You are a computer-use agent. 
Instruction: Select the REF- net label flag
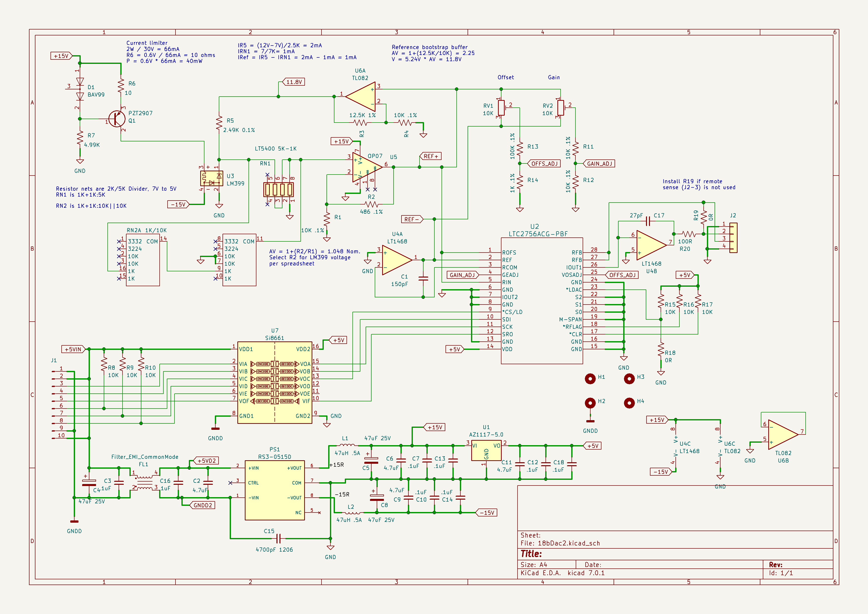(x=412, y=219)
